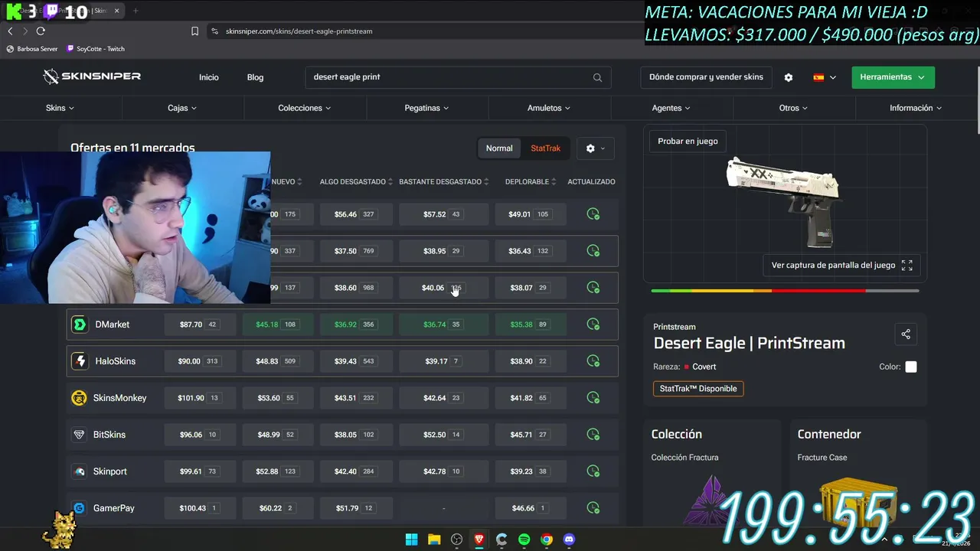Expand the Amuletos menu

pyautogui.click(x=549, y=108)
